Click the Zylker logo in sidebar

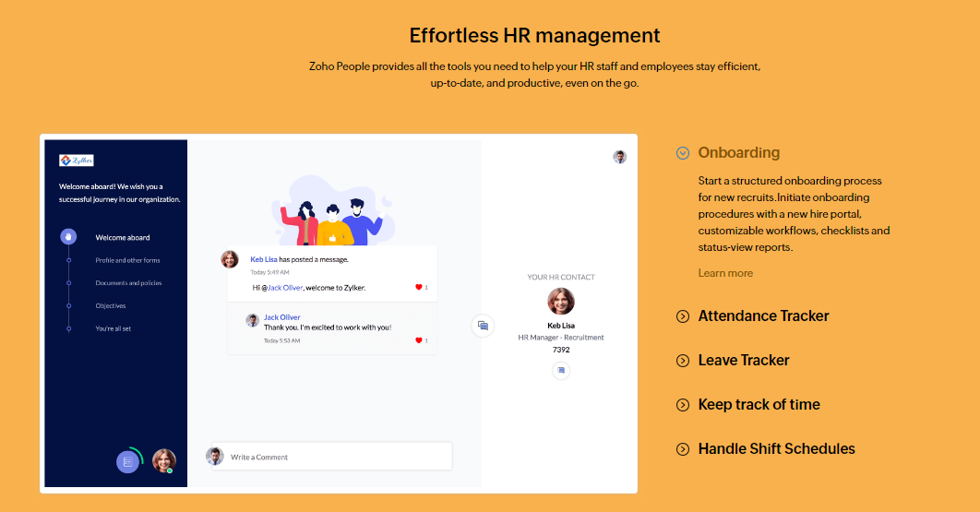pyautogui.click(x=77, y=160)
